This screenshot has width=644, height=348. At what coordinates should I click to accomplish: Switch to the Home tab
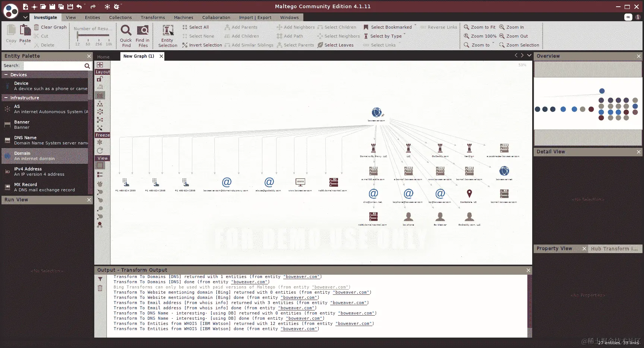(103, 57)
